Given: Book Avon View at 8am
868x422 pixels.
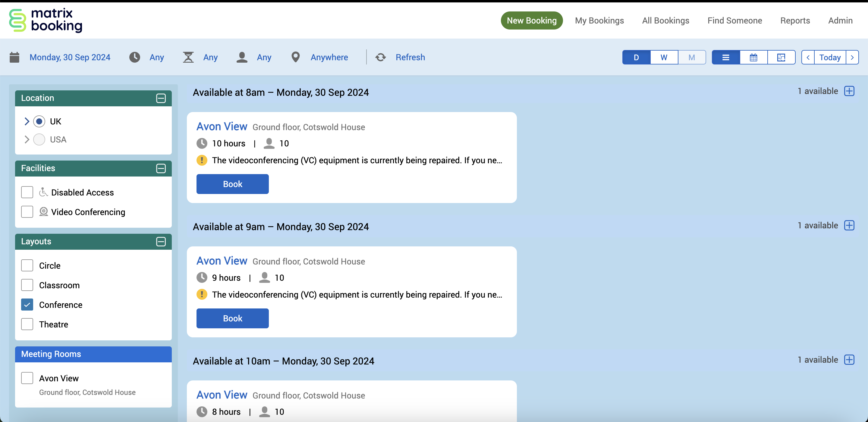Looking at the screenshot, I should pyautogui.click(x=232, y=184).
